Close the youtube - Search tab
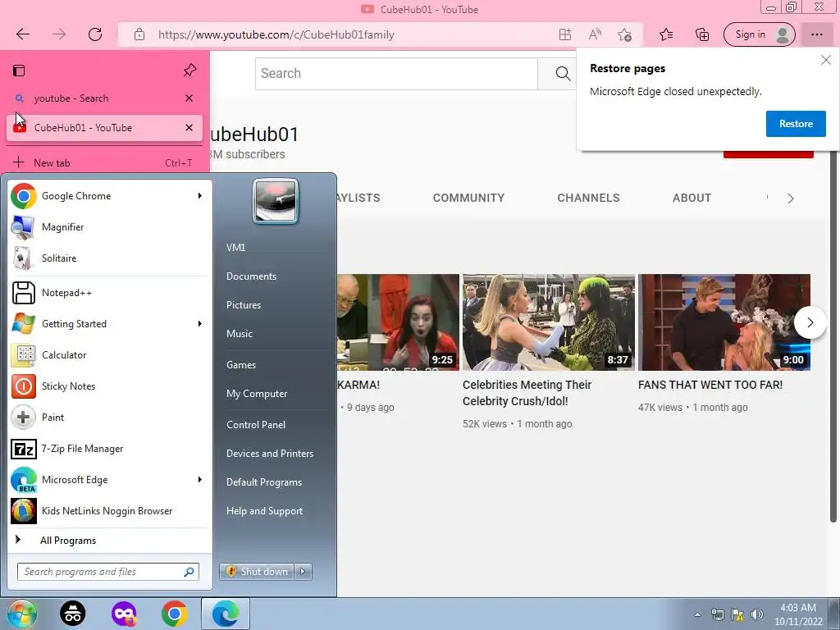The height and width of the screenshot is (630, 840). click(x=189, y=98)
